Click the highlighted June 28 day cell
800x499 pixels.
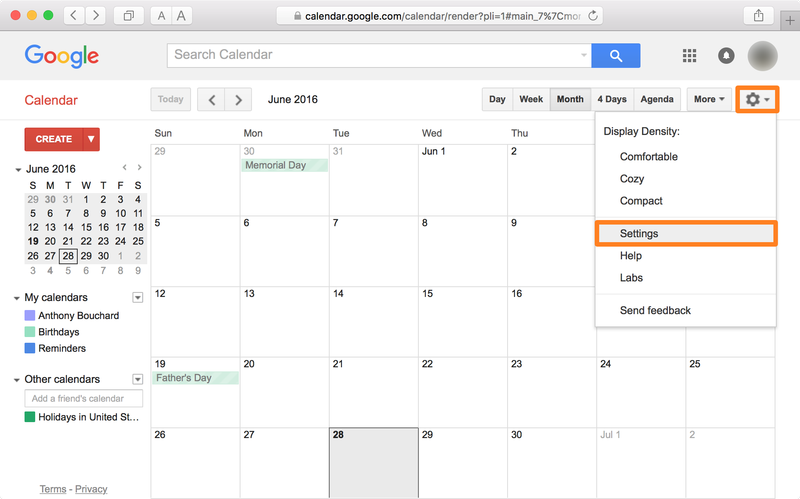click(373, 462)
